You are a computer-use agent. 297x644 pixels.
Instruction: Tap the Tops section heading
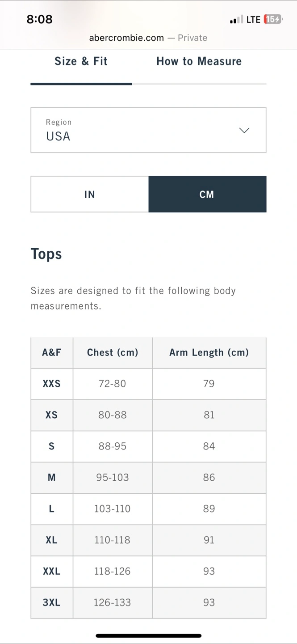tap(46, 254)
